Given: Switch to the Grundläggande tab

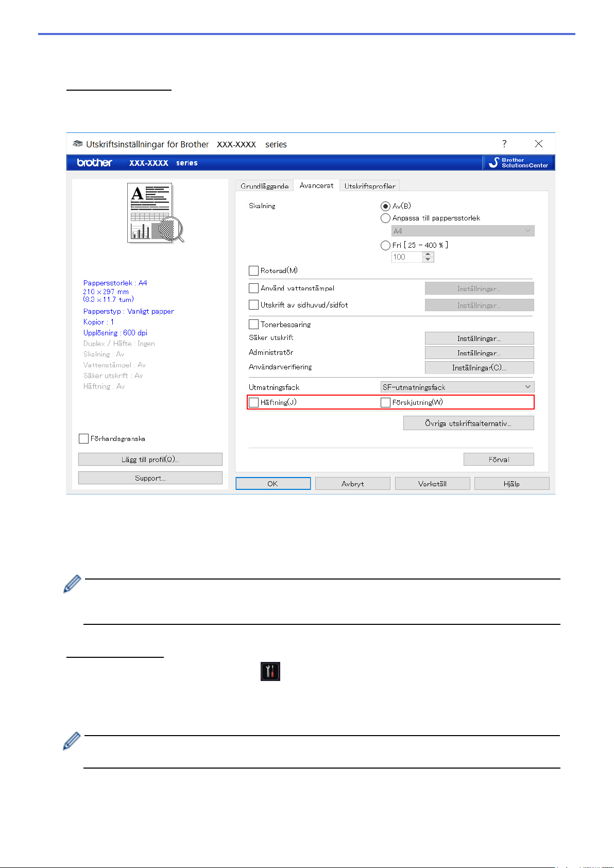Looking at the screenshot, I should coord(264,186).
